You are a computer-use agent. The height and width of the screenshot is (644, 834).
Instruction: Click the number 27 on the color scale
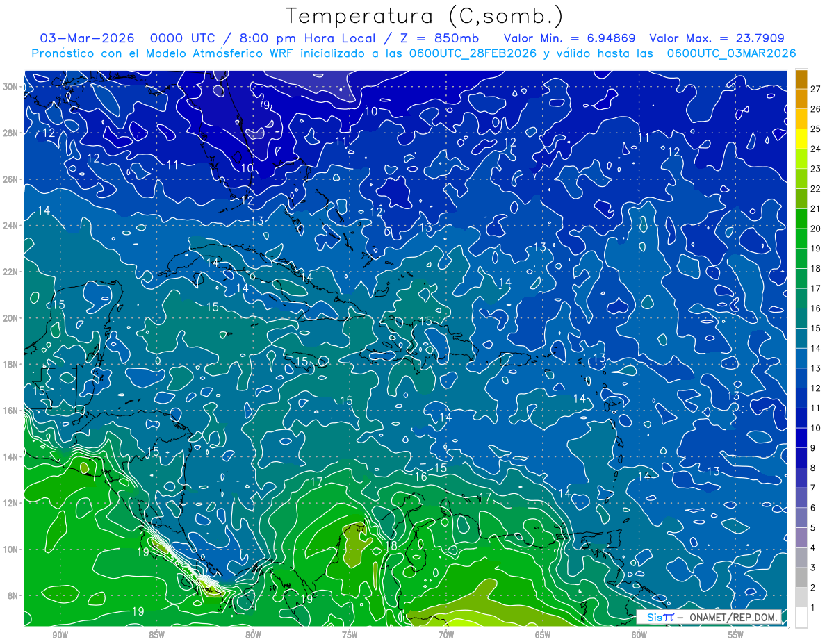[x=815, y=88]
